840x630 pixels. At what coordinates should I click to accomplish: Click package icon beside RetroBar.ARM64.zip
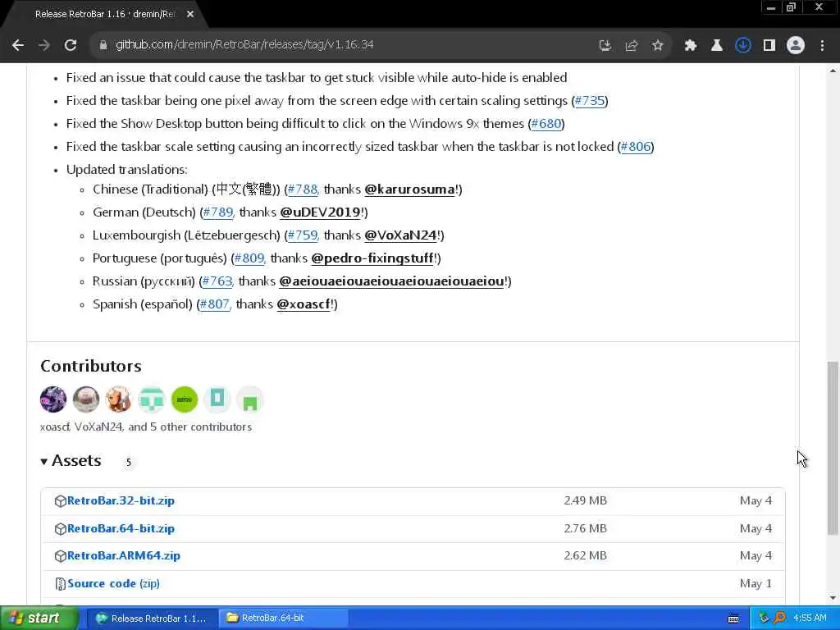[x=60, y=557]
